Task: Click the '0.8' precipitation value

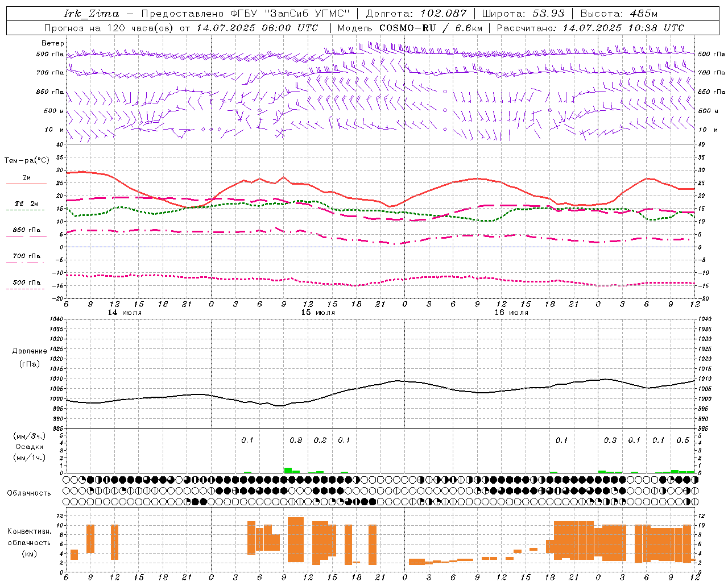Action: pos(296,440)
